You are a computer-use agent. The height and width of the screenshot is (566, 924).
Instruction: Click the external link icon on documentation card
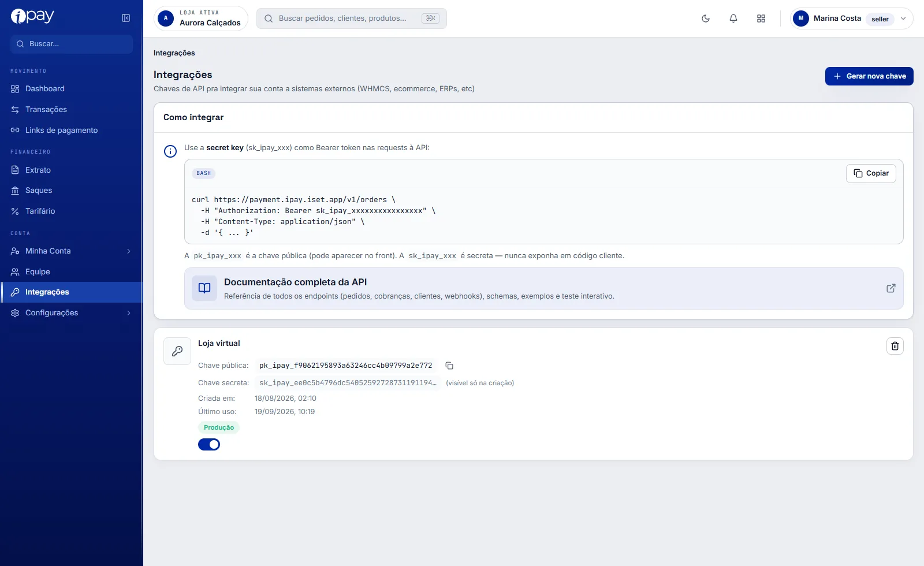coord(891,288)
